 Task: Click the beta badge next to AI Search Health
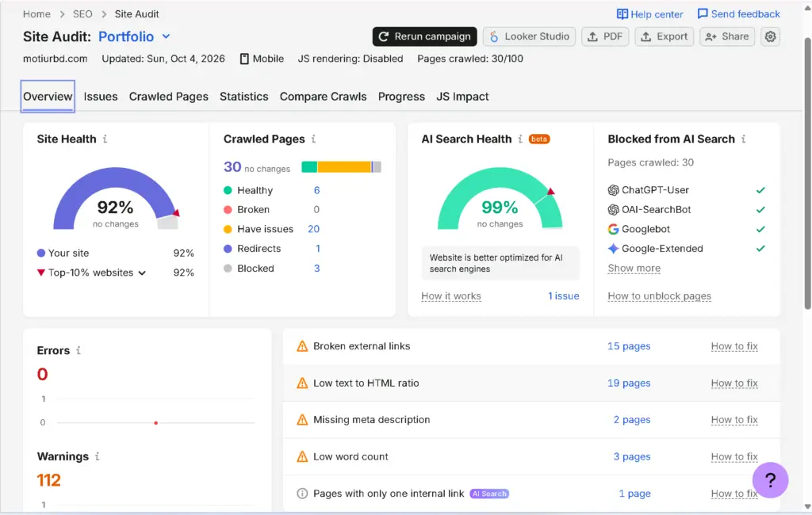pos(539,139)
